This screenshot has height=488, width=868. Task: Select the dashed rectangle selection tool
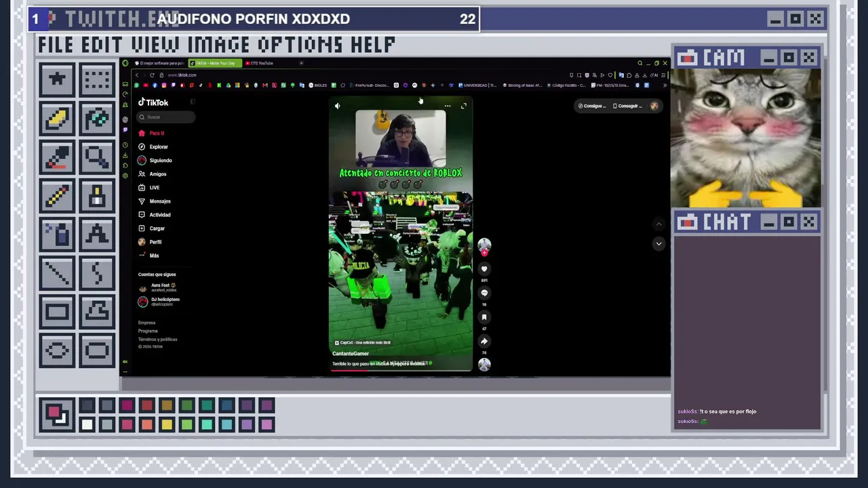point(97,80)
